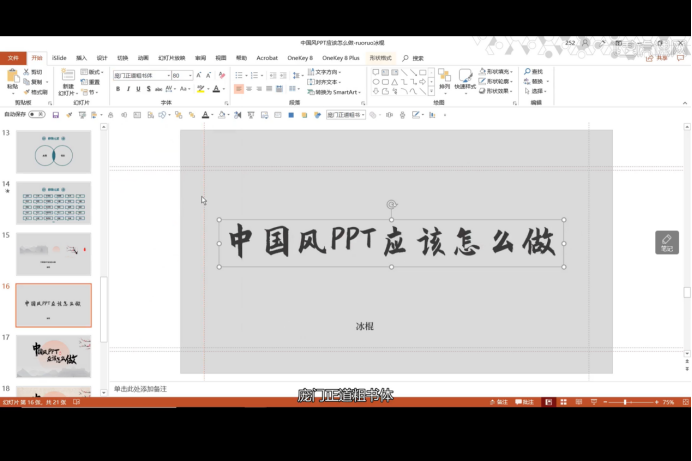Image resolution: width=692 pixels, height=461 pixels.
Task: Open the OneKey 8 Plus tab
Action: click(x=341, y=58)
